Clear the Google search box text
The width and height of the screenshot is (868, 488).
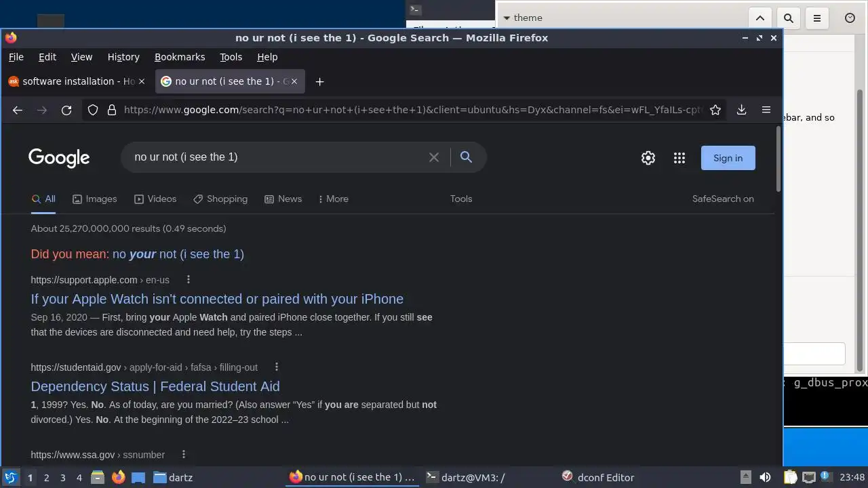coord(434,157)
